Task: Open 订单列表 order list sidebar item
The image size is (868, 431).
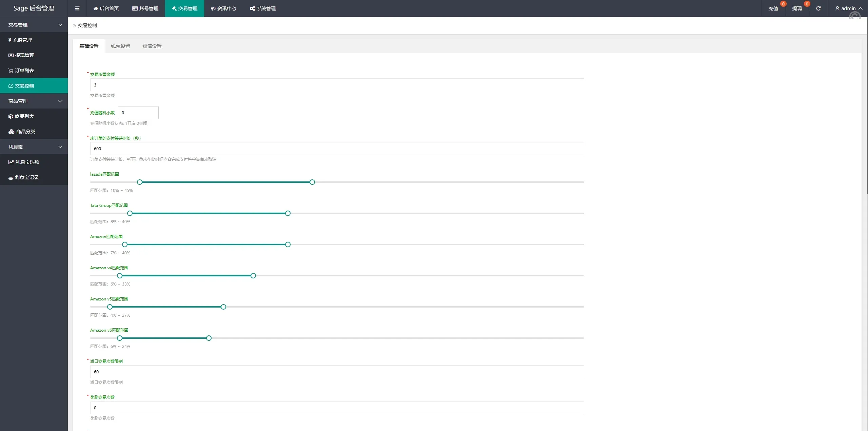Action: [x=24, y=71]
